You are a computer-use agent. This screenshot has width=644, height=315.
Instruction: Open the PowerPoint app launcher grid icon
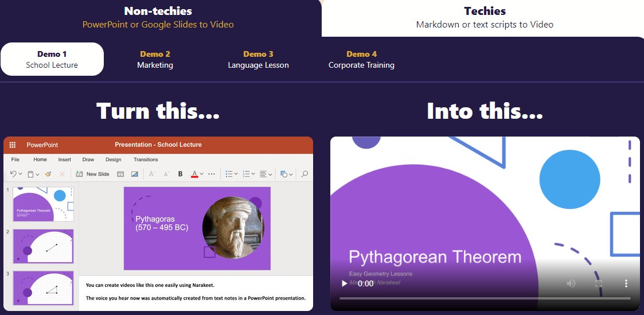coord(12,145)
